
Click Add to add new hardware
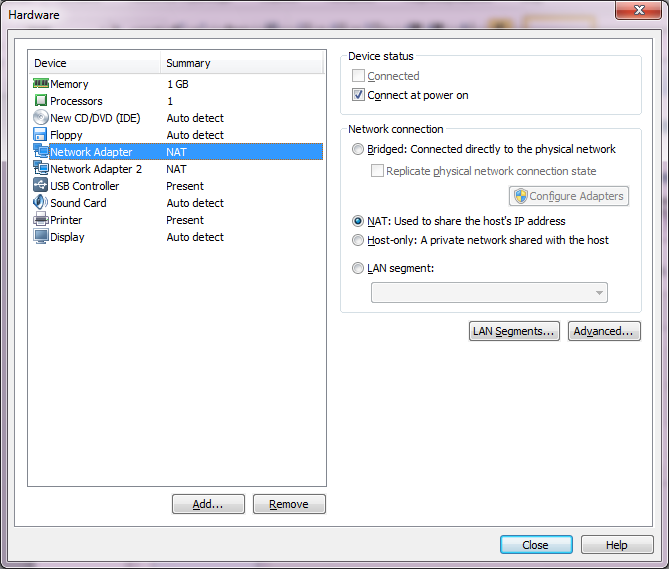(208, 504)
